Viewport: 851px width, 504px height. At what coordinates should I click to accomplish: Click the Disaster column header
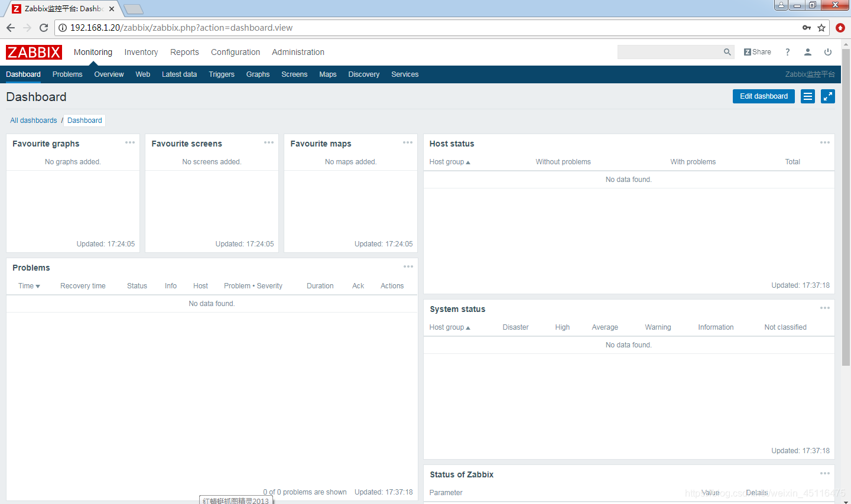pyautogui.click(x=515, y=327)
